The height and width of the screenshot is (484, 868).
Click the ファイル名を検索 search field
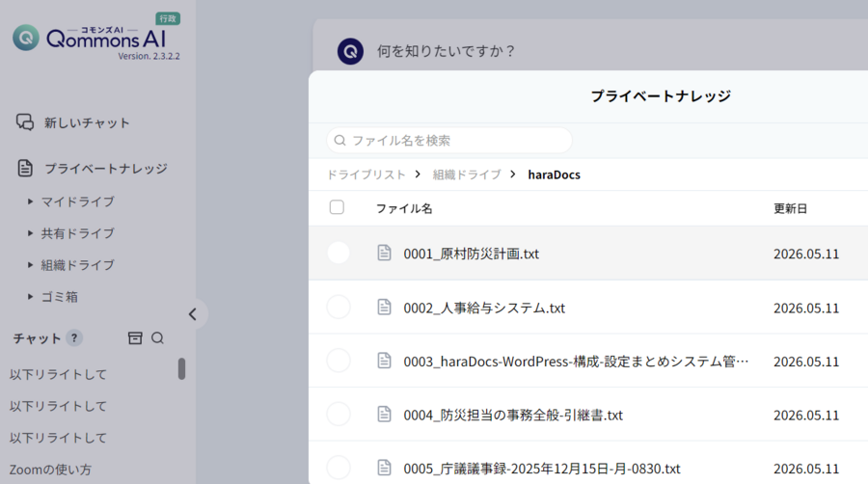(x=448, y=141)
